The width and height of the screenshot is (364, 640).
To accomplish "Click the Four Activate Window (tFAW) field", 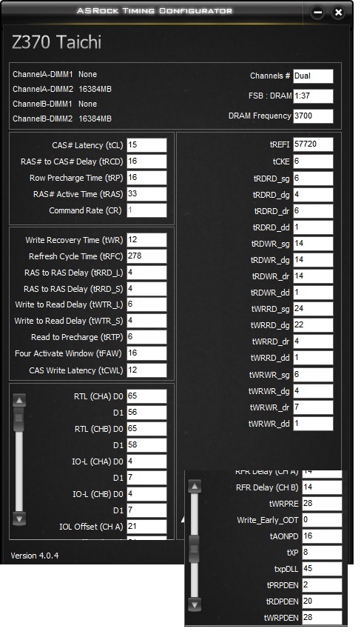I will click(x=146, y=353).
